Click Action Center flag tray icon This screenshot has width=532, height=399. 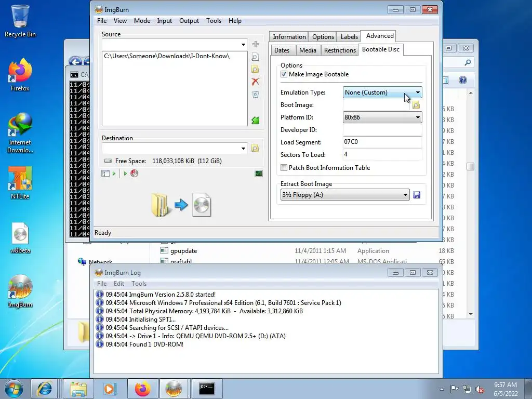click(x=454, y=389)
